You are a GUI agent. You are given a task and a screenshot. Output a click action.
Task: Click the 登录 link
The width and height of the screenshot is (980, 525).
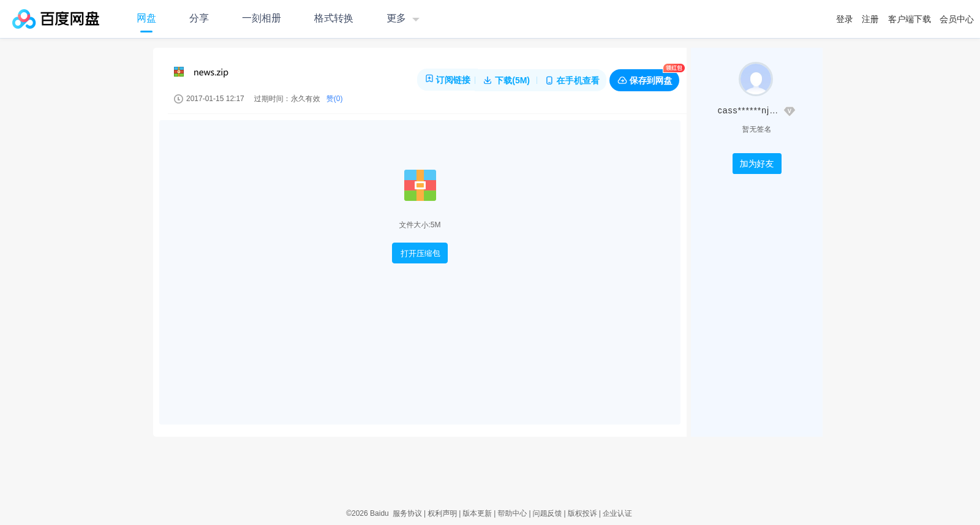(845, 19)
